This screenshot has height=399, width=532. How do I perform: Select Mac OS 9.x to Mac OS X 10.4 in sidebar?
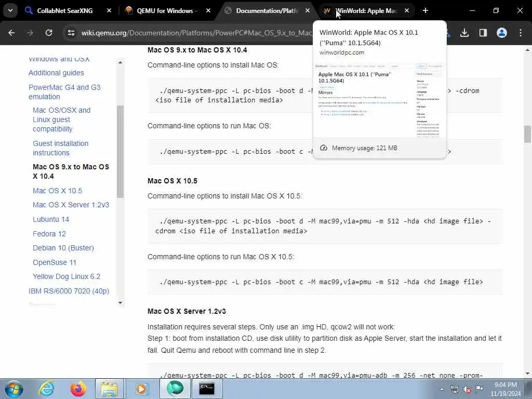[71, 171]
